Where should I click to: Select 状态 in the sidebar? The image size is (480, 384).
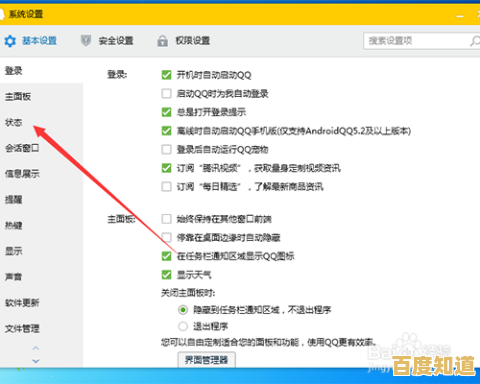pyautogui.click(x=13, y=122)
